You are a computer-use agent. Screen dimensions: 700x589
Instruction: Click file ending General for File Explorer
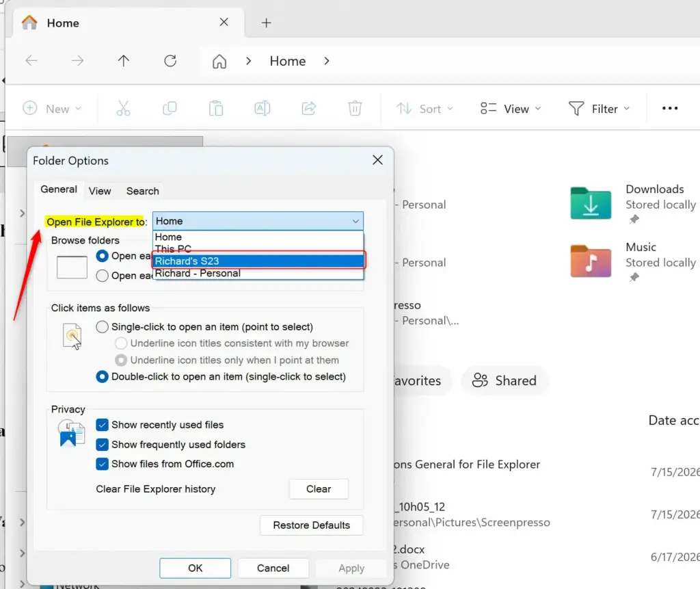coord(466,464)
